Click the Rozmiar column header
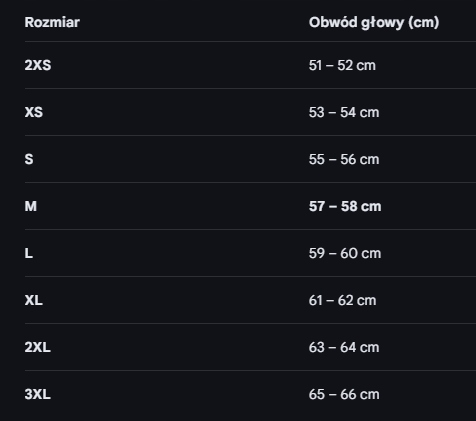This screenshot has width=476, height=421. pos(52,22)
